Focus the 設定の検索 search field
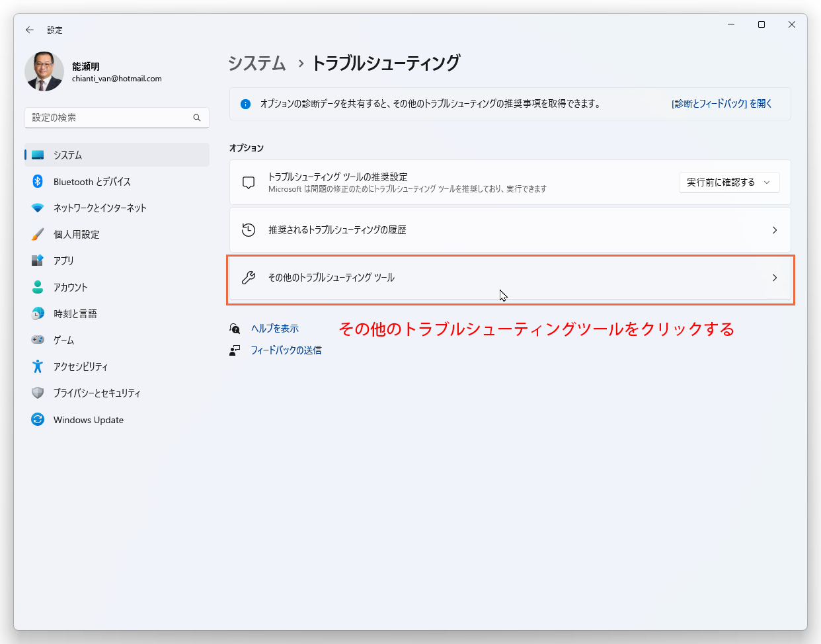 click(117, 118)
